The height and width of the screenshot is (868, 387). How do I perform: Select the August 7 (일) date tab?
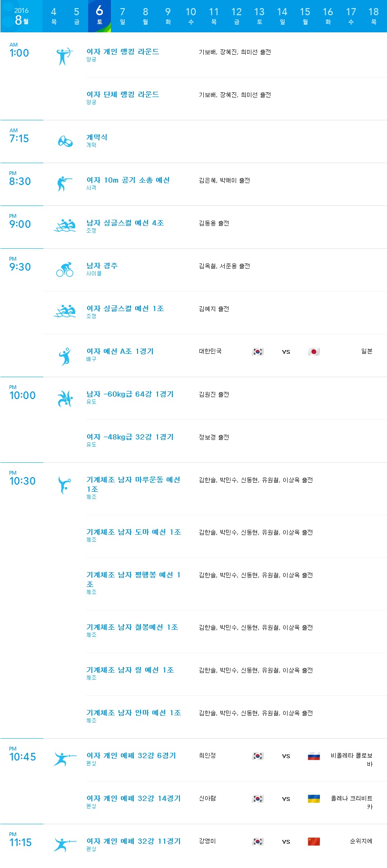122,16
